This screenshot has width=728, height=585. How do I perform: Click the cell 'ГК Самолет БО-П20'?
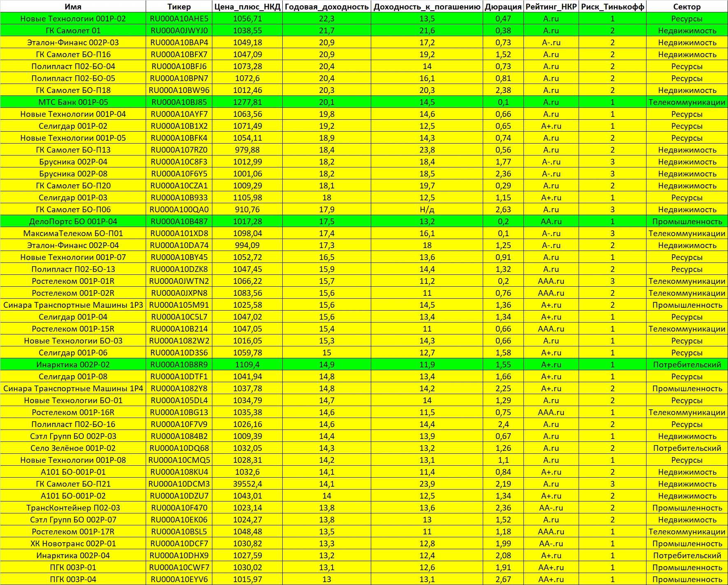73,186
